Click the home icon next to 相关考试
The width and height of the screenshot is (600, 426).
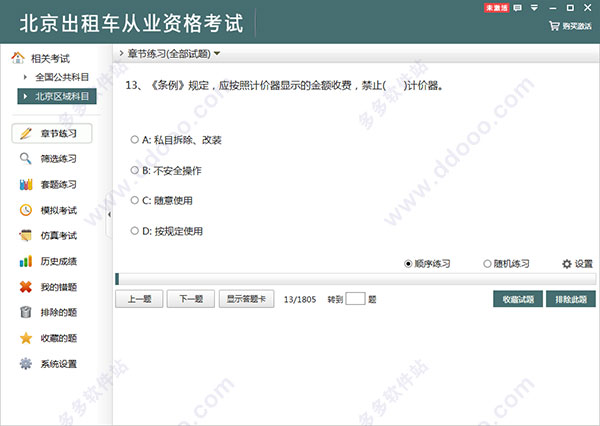click(18, 58)
